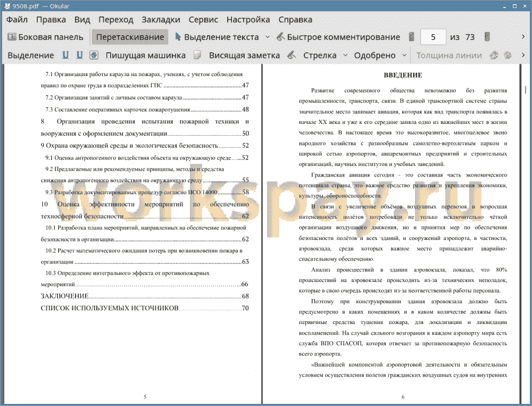This screenshot has height=406, width=532.
Task: Click the color icon right after Толщина линии
Action: (x=494, y=55)
